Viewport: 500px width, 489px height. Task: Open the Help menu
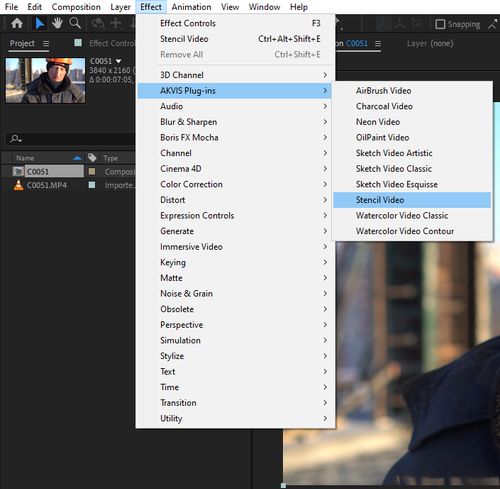coord(299,7)
